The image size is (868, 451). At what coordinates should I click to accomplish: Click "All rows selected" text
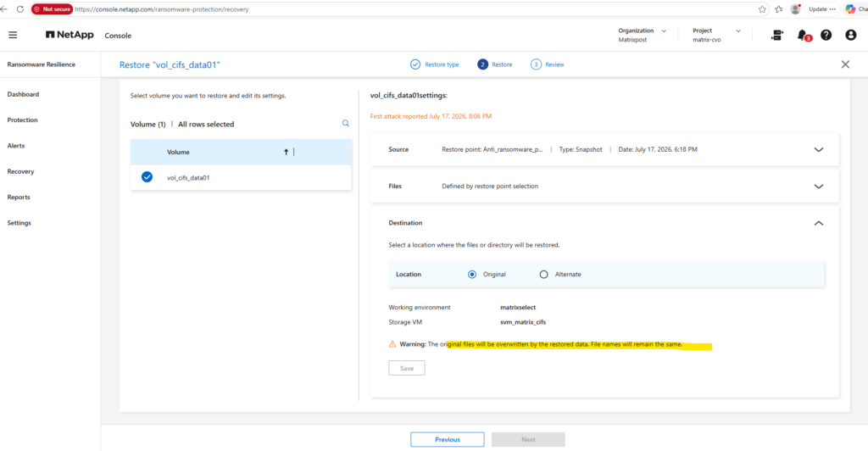tap(206, 124)
